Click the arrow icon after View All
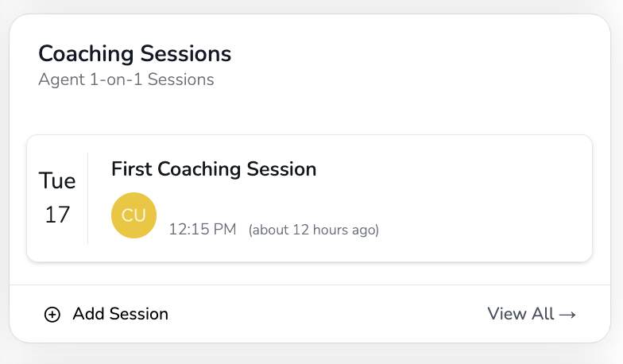Screen dimensions: 623x364 (x=567, y=314)
